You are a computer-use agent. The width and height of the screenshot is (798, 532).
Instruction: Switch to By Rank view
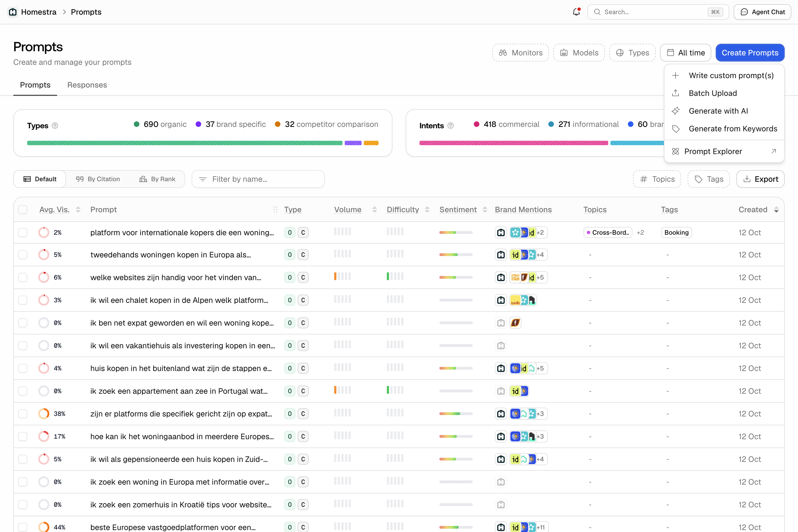pos(157,179)
